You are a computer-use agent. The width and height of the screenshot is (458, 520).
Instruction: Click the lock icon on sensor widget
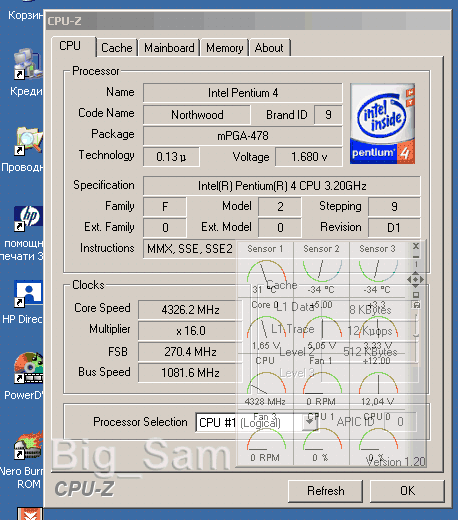(x=416, y=305)
